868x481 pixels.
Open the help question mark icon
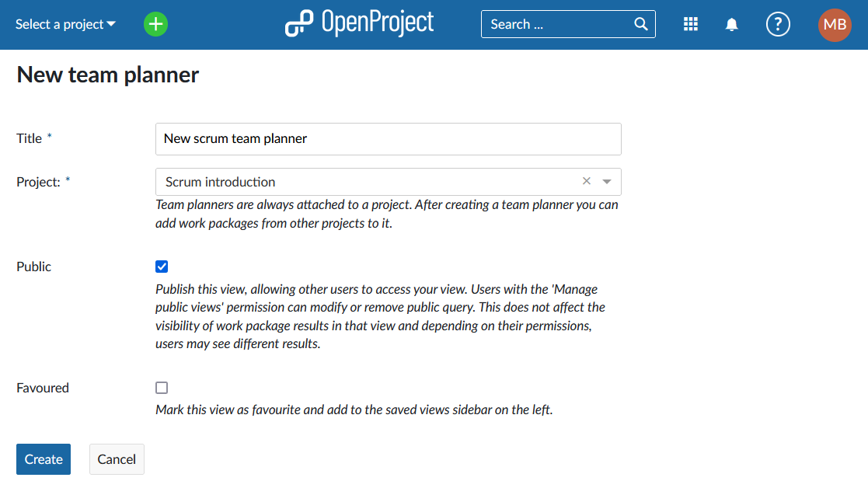tap(777, 24)
